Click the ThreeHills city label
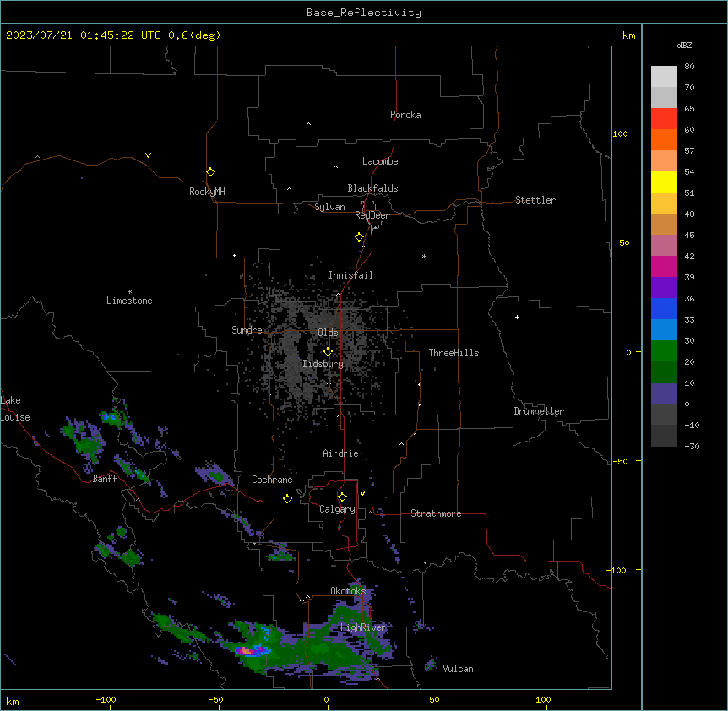The height and width of the screenshot is (711, 728). (454, 353)
